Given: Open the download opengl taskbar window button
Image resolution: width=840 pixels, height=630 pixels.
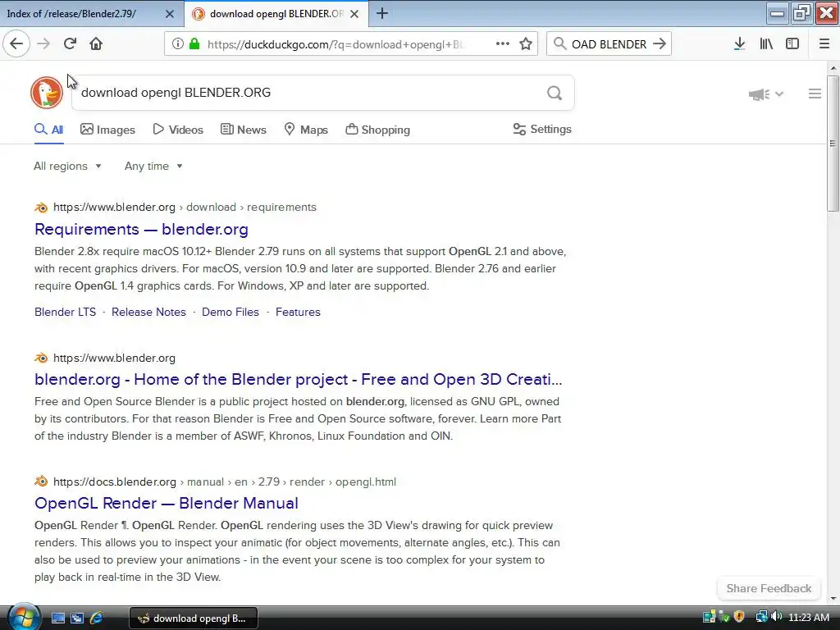Looking at the screenshot, I should pyautogui.click(x=194, y=619).
